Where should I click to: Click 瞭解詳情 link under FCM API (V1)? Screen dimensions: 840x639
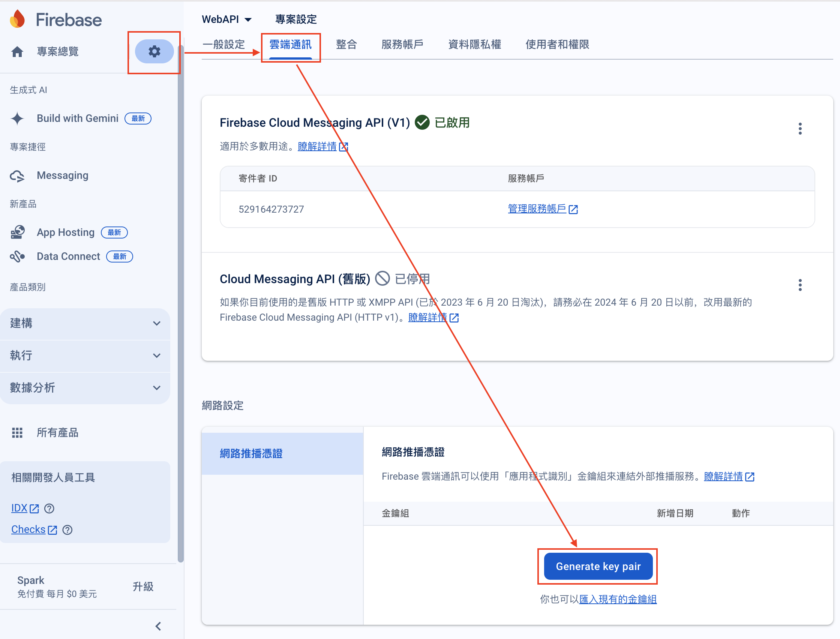pyautogui.click(x=317, y=146)
